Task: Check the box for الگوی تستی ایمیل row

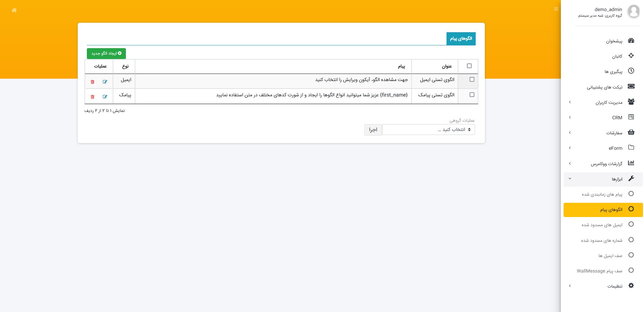Action: coord(472,79)
